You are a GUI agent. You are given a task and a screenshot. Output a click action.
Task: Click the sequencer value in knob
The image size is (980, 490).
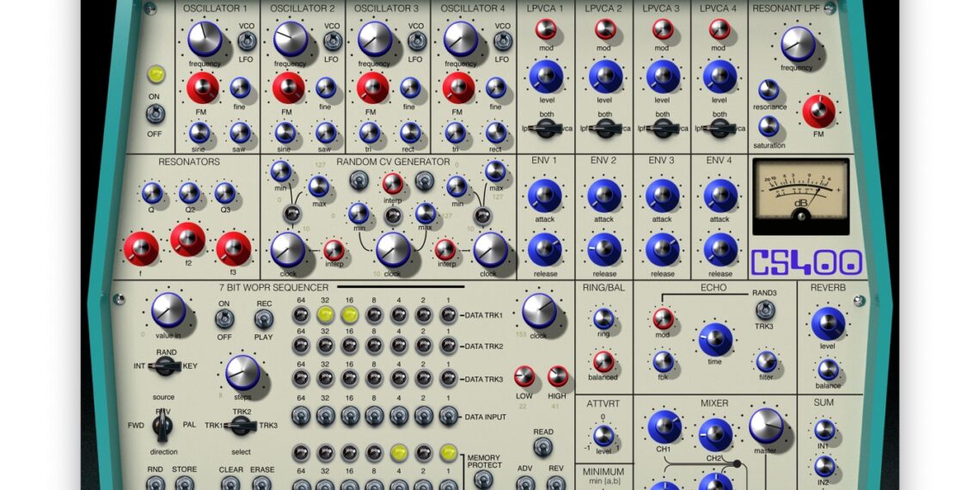point(168,310)
